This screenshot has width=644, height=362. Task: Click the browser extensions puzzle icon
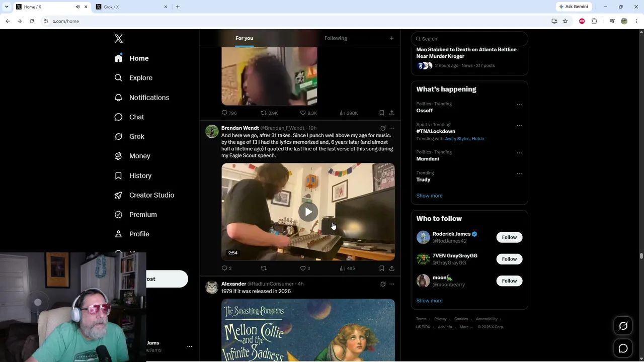[x=594, y=21]
